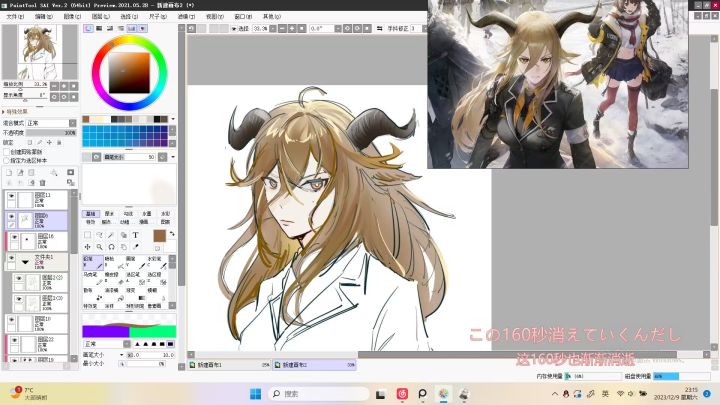
Task: Select the flattest brush tip shape
Action: pyautogui.click(x=170, y=344)
